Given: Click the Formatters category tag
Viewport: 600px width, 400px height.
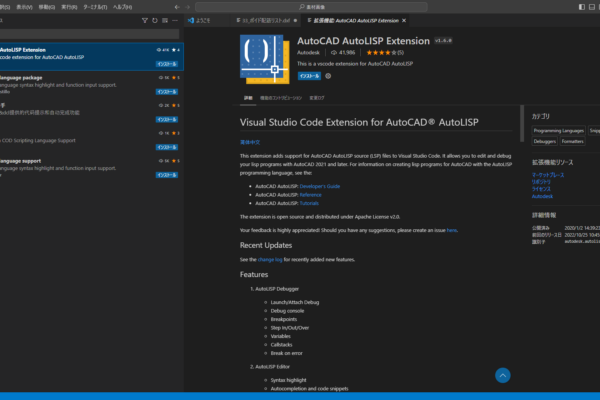Looking at the screenshot, I should (x=572, y=141).
